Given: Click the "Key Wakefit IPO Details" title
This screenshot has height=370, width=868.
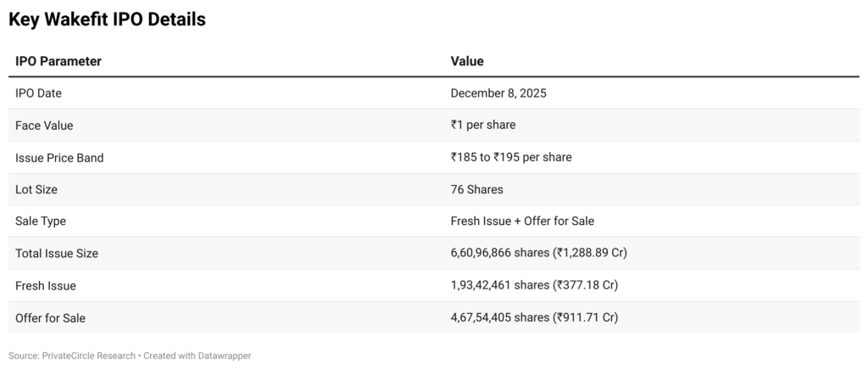Looking at the screenshot, I should [107, 20].
